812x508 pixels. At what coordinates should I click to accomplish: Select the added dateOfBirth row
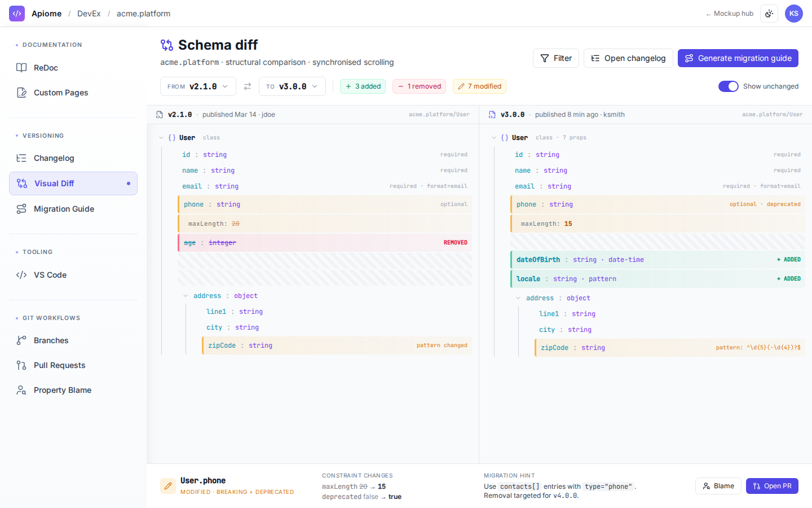[657, 260]
